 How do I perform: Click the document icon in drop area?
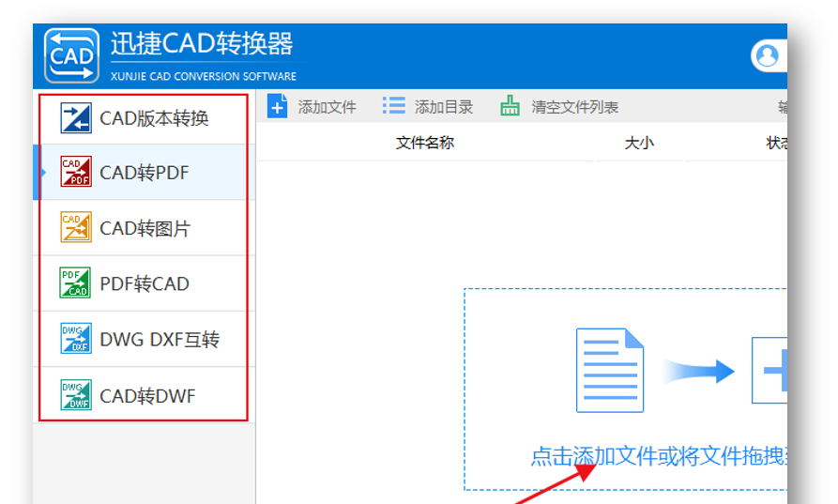coord(610,371)
